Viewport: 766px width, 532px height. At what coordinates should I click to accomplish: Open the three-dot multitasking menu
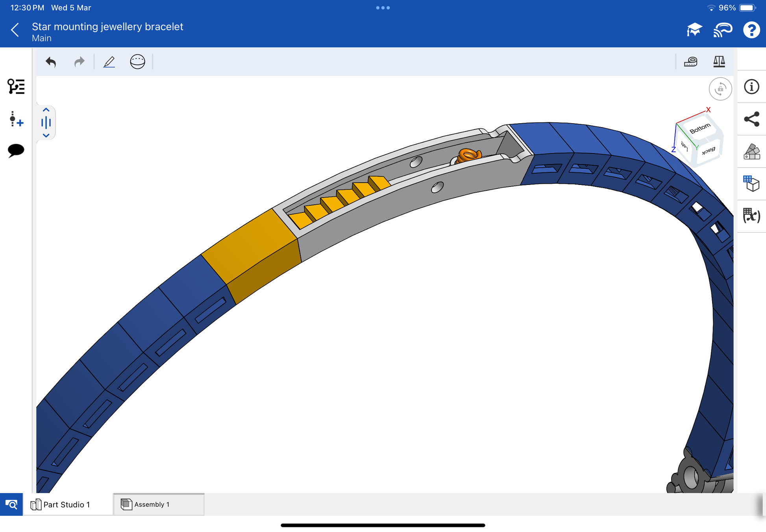pos(383,8)
